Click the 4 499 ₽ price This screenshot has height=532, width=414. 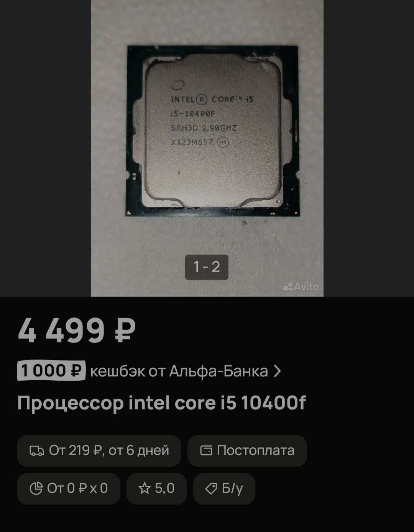click(x=77, y=330)
